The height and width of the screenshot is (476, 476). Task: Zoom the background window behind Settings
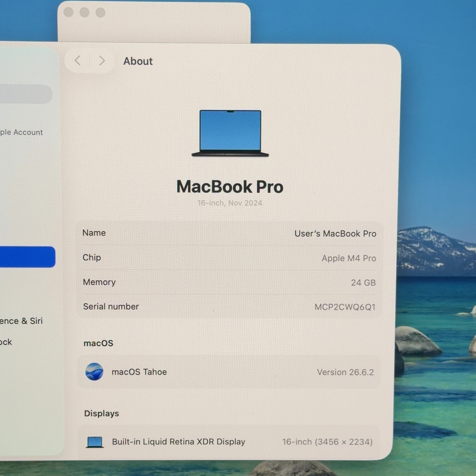click(x=100, y=12)
